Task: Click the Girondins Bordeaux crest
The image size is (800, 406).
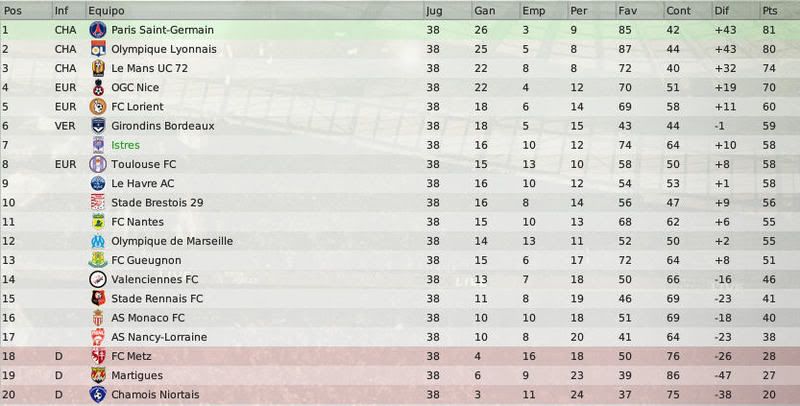Action: click(97, 126)
